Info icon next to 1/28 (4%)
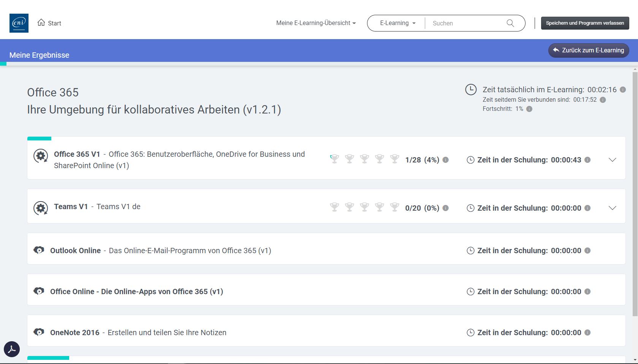The width and height of the screenshot is (638, 364). tap(446, 160)
